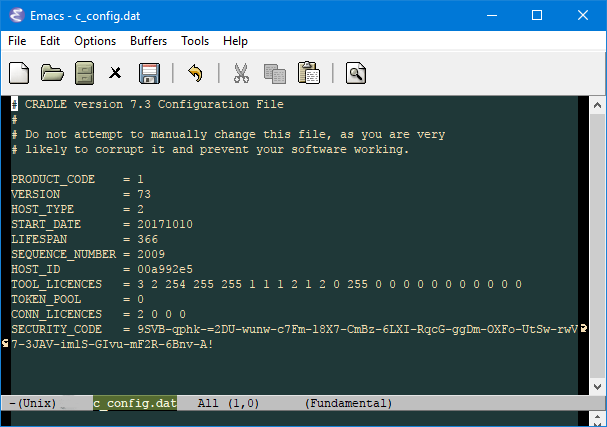Click the TOKEN_POOL line
Viewport: 607px width, 427px height.
(77, 300)
